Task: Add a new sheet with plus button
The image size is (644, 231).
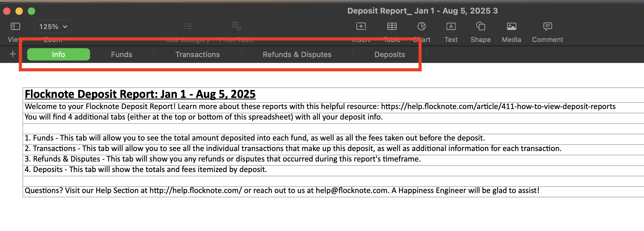Action: click(13, 54)
